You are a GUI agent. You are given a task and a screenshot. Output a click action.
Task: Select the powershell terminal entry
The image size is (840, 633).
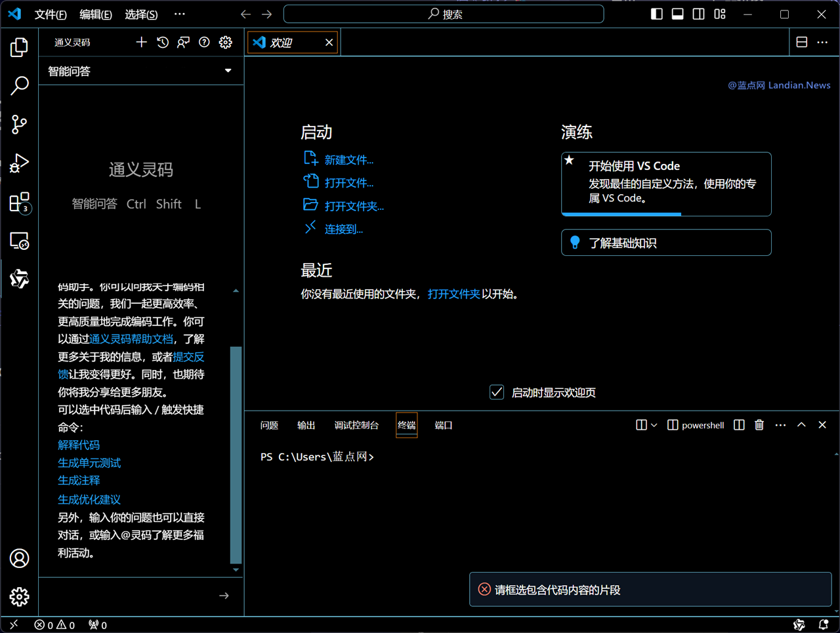(x=696, y=425)
